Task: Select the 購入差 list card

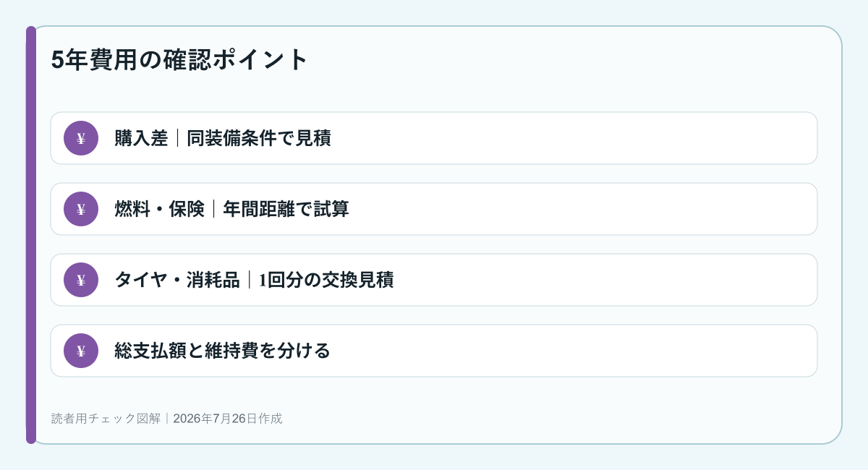Action: pos(434,138)
